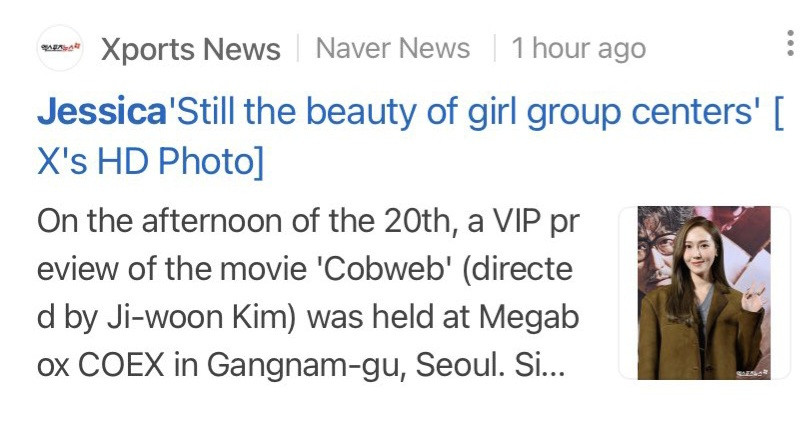
Task: Click the Naver News source label
Action: 393,49
